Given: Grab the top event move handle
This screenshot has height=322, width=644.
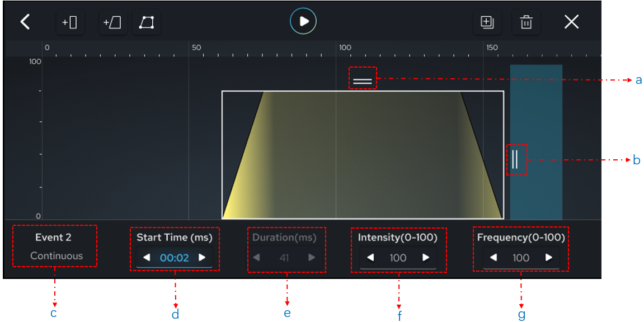Looking at the screenshot, I should [x=364, y=79].
